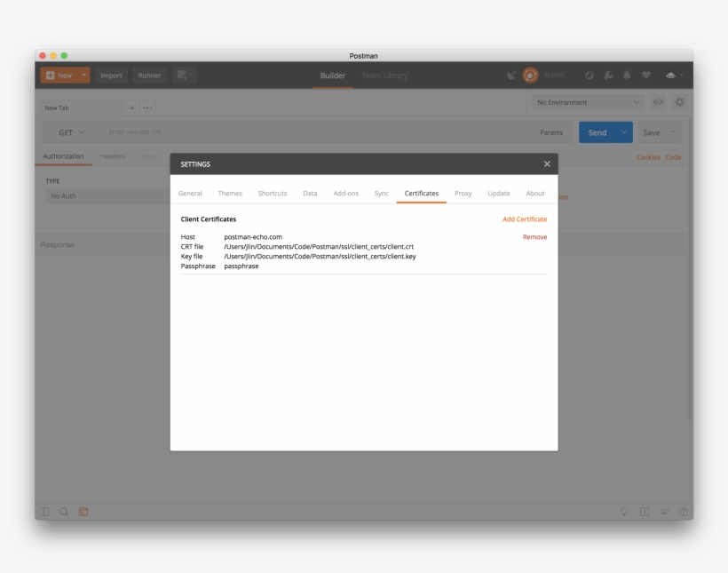Toggle the two-pane layout icon
728x573 pixels.
645,512
